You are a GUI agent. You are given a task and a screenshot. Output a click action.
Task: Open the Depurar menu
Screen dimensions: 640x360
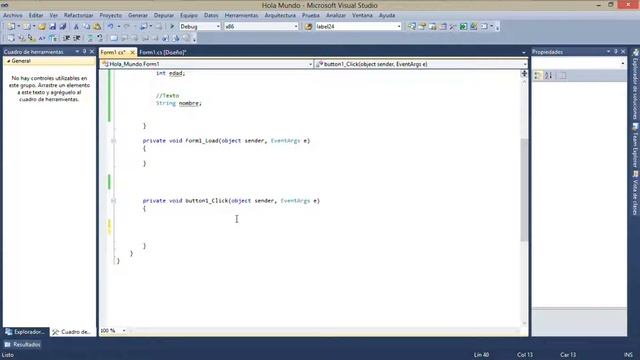[x=164, y=15]
